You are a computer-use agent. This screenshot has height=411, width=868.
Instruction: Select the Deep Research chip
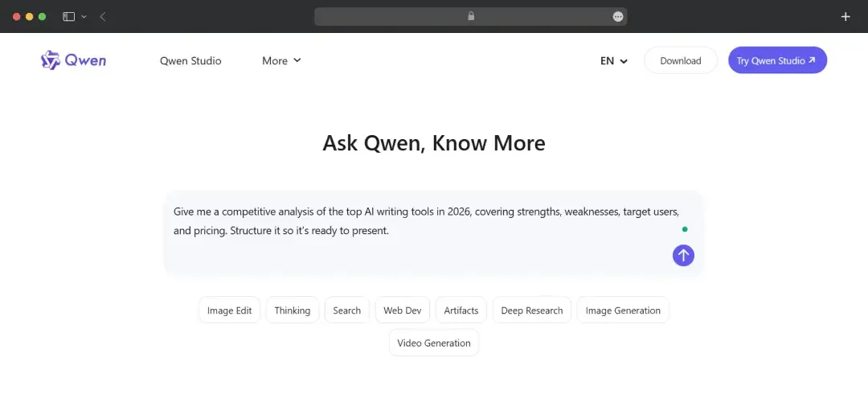(531, 310)
